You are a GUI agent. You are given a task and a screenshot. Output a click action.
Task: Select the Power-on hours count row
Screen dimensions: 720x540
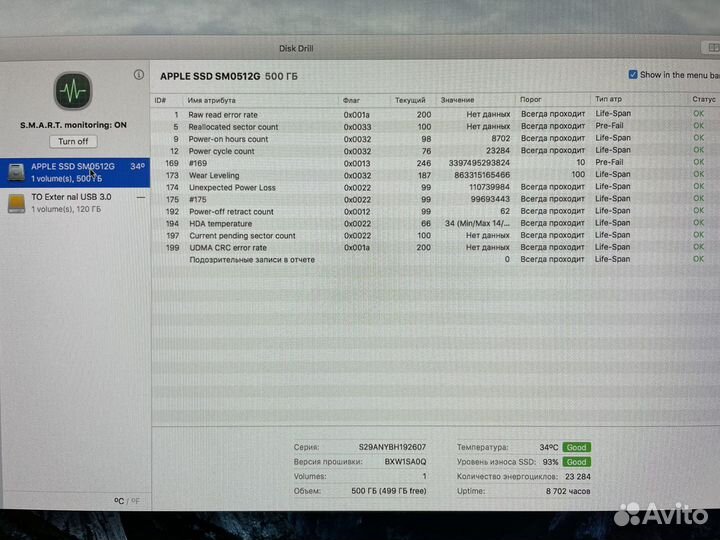(x=435, y=138)
